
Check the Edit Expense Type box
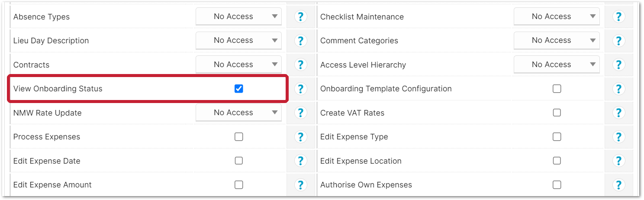coord(557,137)
